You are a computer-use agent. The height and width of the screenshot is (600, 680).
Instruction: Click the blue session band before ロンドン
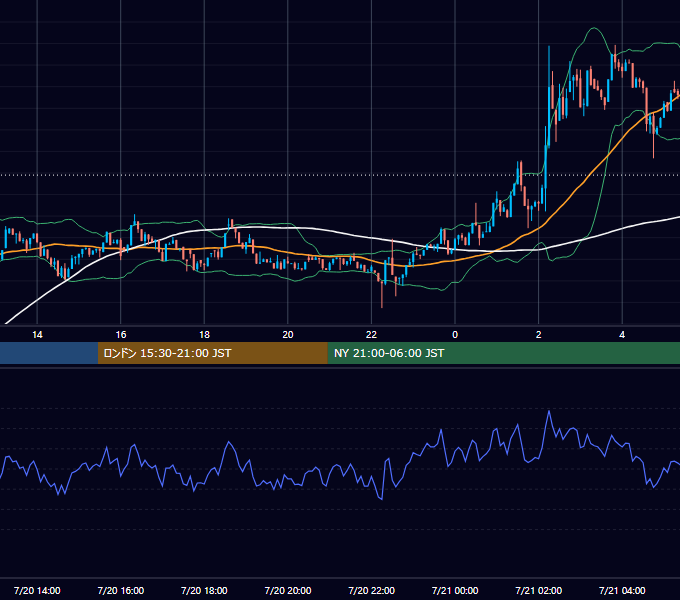click(x=49, y=353)
